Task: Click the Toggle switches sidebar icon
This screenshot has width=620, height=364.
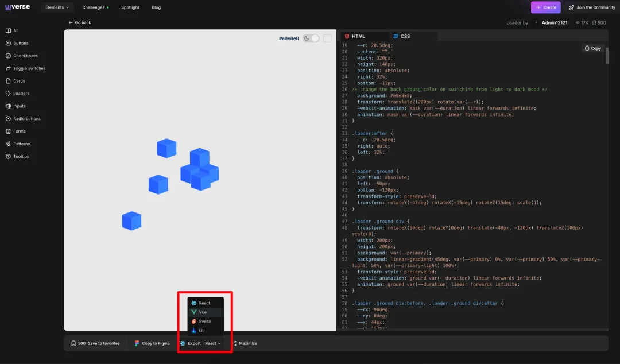Action: (8, 68)
